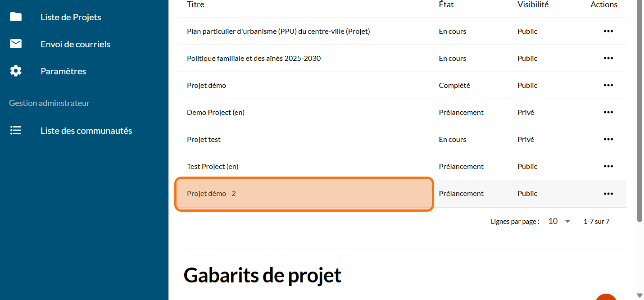Viewport: 644px width, 300px height.
Task: Go to Envoi de courriels page
Action: [x=75, y=44]
